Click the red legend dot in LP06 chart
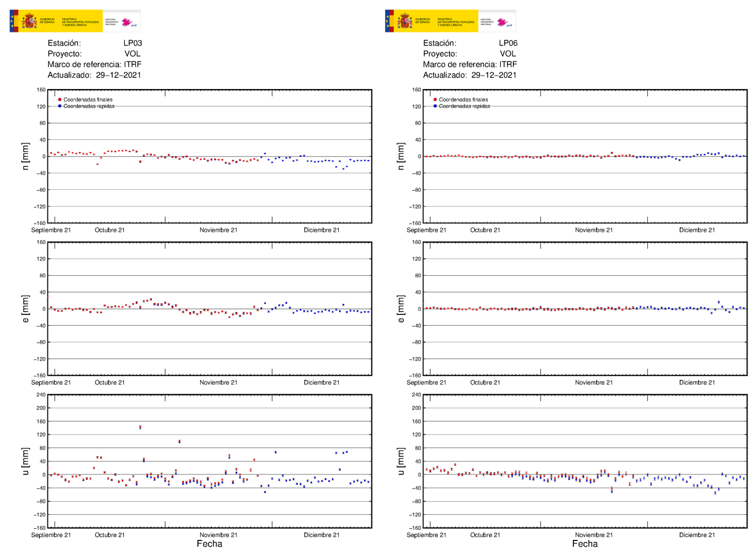Viewport: 756px width, 551px height. [435, 100]
